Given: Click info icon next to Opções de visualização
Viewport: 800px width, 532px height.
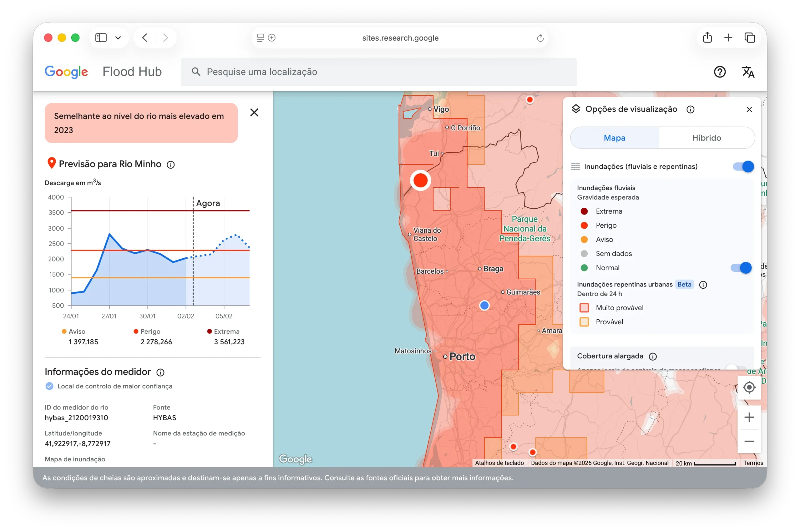Looking at the screenshot, I should tap(690, 110).
